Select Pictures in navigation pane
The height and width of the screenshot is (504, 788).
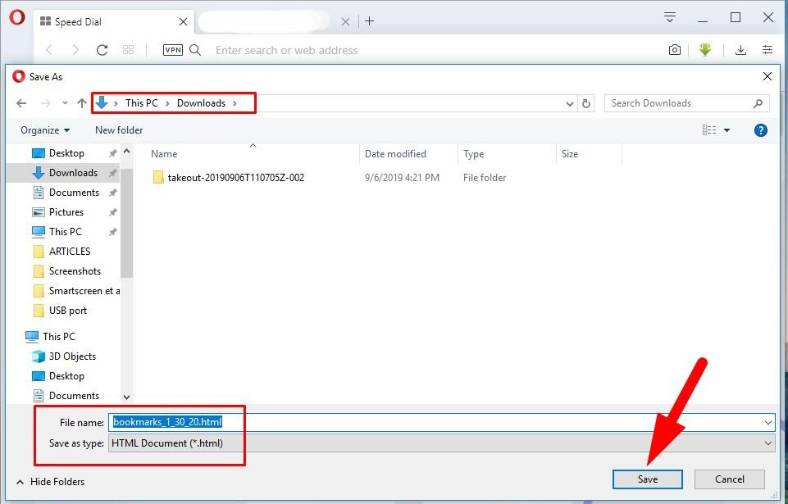click(x=66, y=212)
